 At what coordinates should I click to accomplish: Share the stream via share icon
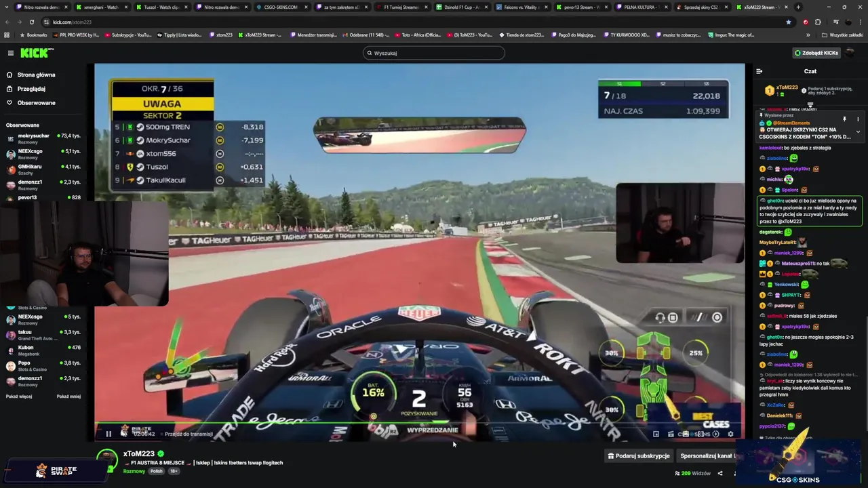(720, 473)
